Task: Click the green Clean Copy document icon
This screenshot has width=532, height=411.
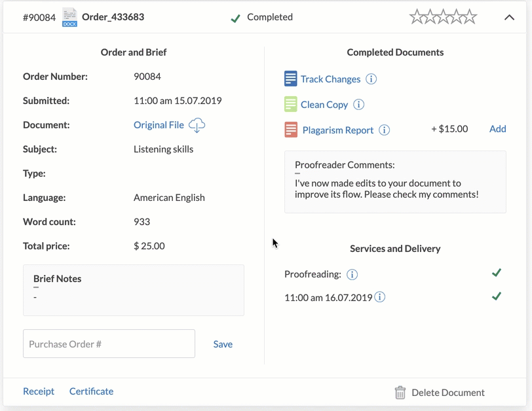Action: pyautogui.click(x=290, y=104)
